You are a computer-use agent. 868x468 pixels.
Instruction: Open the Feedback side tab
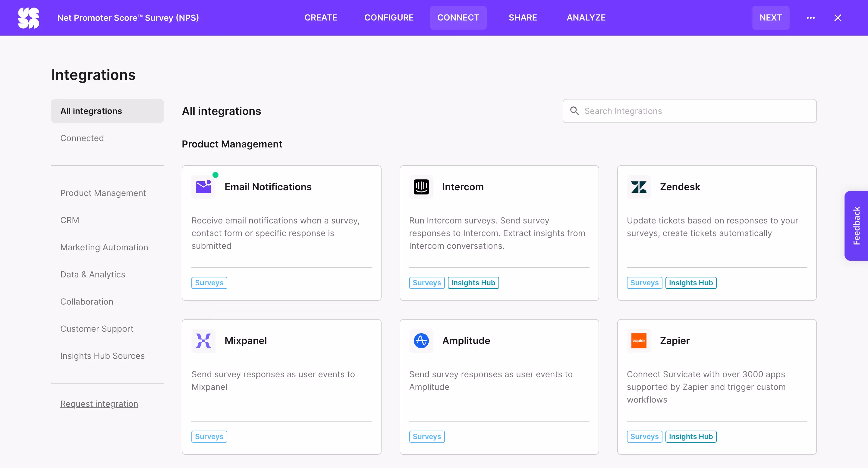856,226
